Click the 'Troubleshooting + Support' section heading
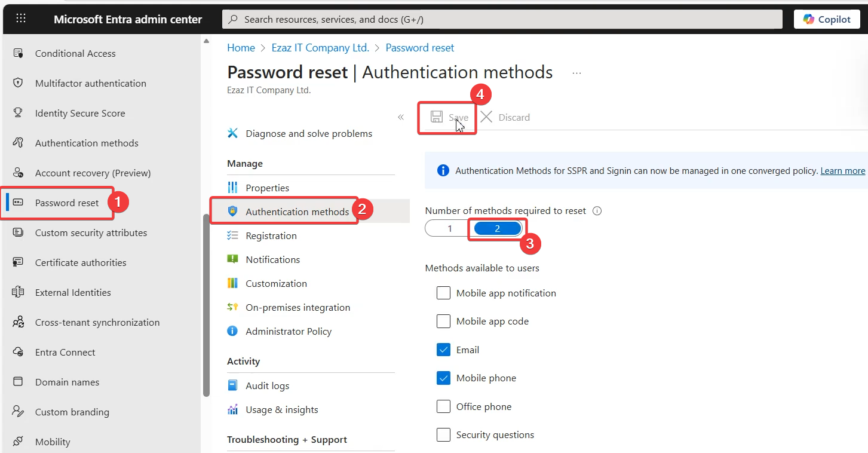Image resolution: width=868 pixels, height=453 pixels. [287, 439]
